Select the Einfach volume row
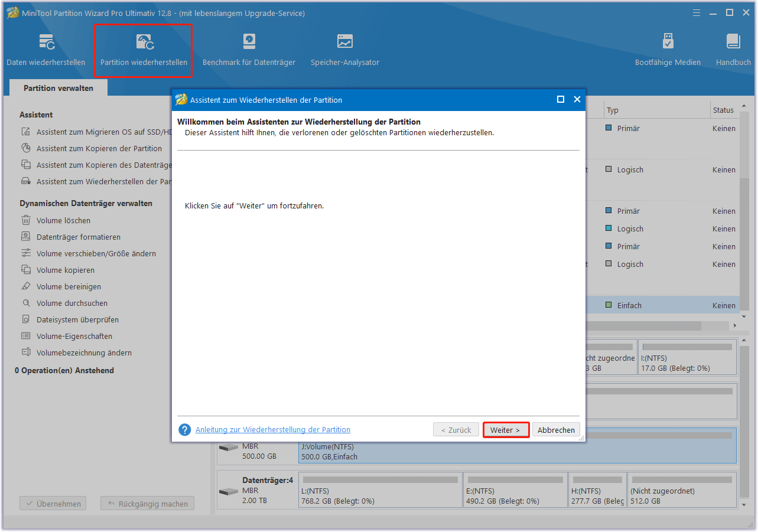 coord(662,305)
